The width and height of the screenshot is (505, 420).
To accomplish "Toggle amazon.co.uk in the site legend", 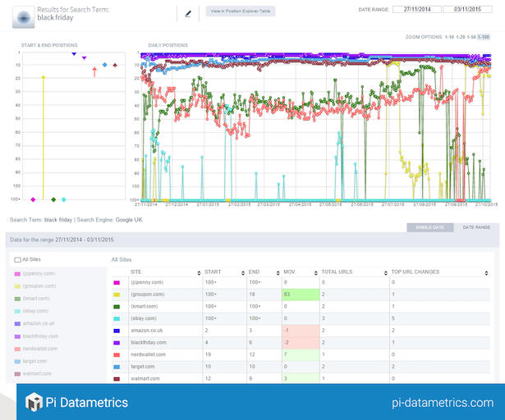I will 39,324.
